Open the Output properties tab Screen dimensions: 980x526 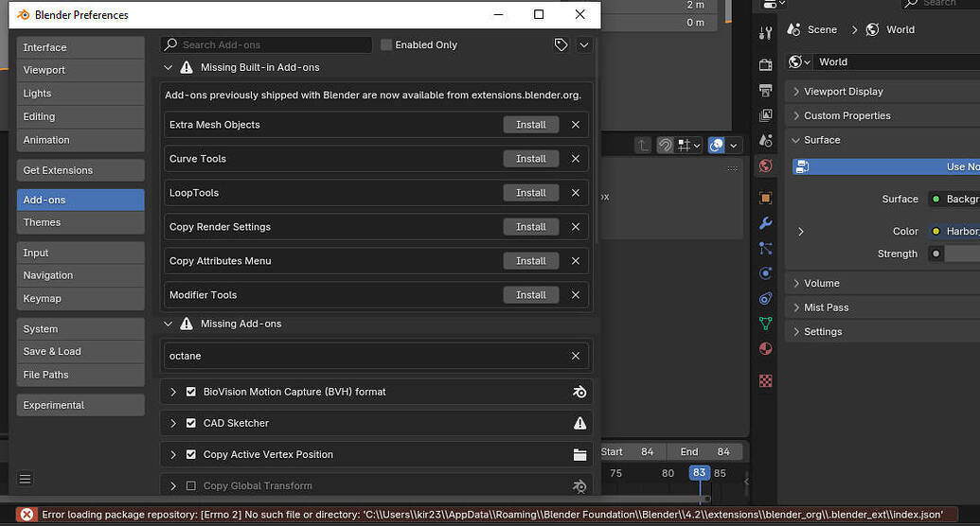click(x=766, y=90)
